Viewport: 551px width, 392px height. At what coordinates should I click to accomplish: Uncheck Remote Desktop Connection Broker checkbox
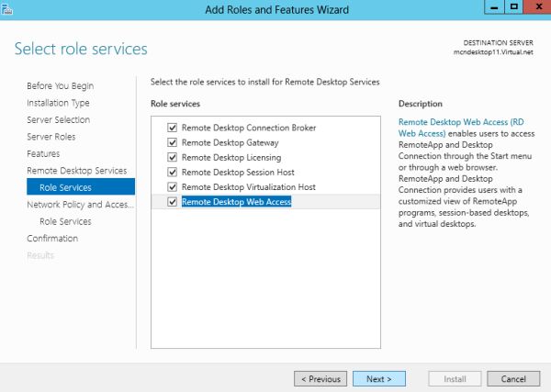pos(172,129)
